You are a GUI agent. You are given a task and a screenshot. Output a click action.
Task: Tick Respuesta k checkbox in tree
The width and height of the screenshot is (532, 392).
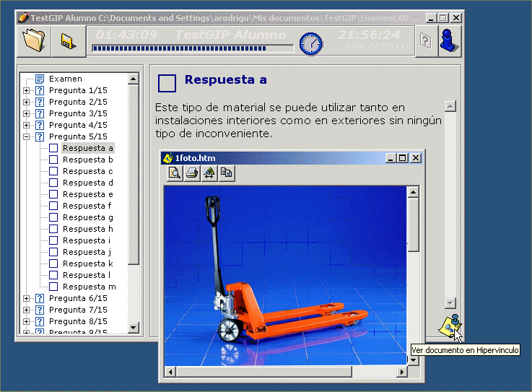pos(53,263)
